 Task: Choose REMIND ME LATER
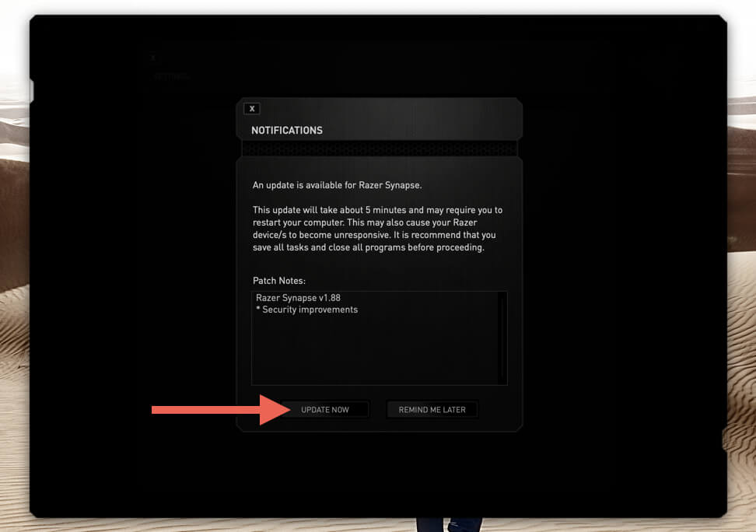432,409
